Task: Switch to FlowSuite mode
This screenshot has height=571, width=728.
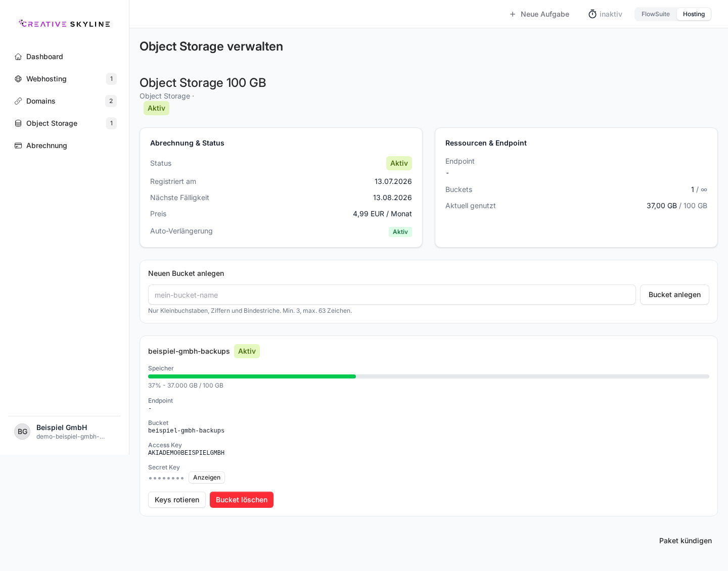Action: (656, 14)
